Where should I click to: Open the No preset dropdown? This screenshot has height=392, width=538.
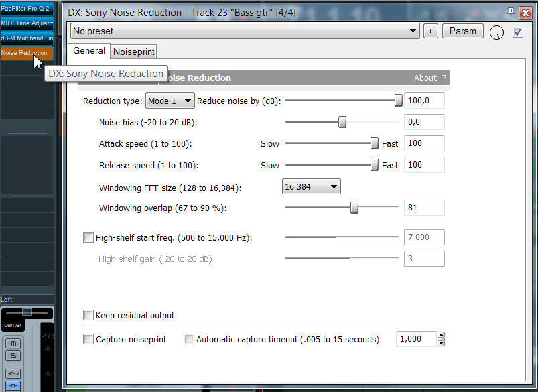pyautogui.click(x=245, y=31)
